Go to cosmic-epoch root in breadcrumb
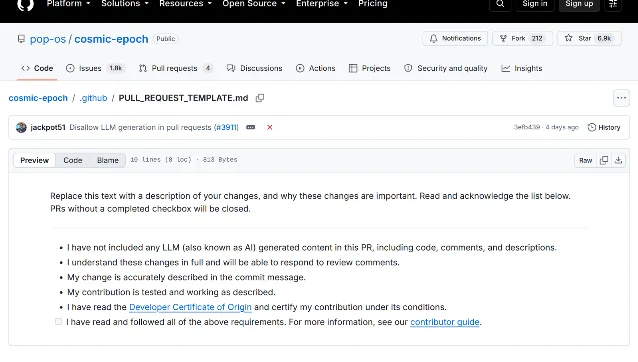This screenshot has height=362, width=638. pos(38,98)
